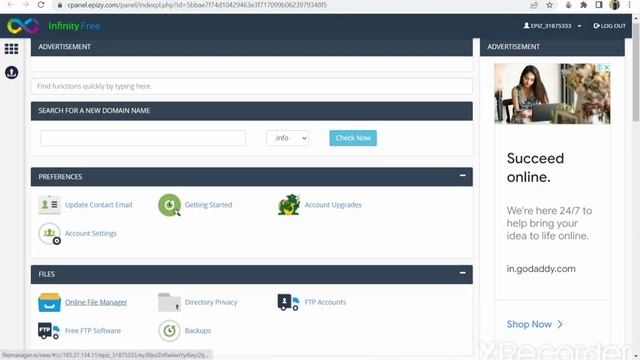
Task: Click the Succeed online. ad headline
Action: pyautogui.click(x=535, y=167)
